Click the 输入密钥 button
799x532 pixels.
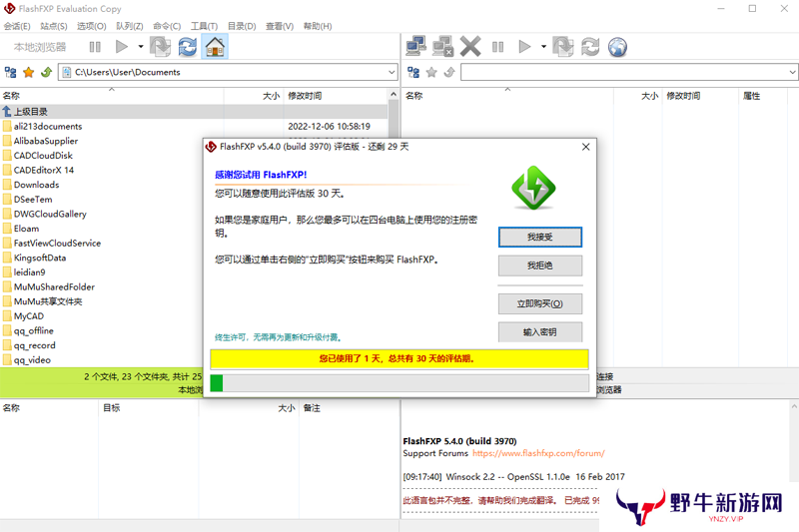pos(539,332)
